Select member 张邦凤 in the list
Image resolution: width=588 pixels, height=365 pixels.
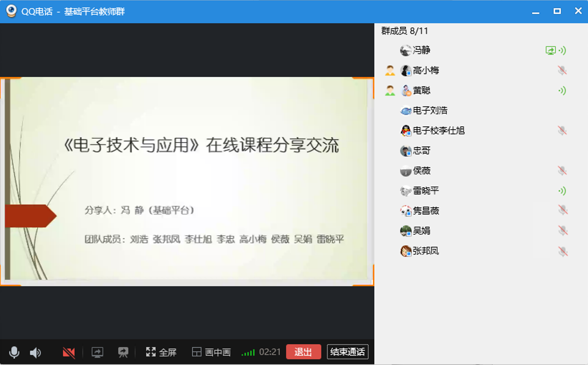click(425, 251)
